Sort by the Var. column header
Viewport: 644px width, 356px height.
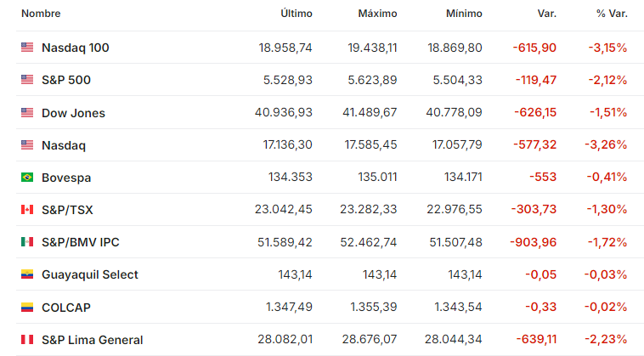click(547, 14)
